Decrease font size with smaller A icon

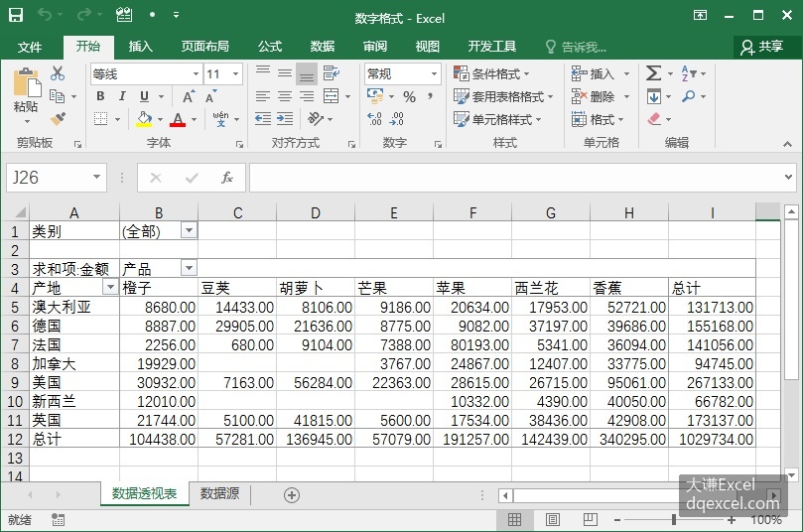coord(210,96)
